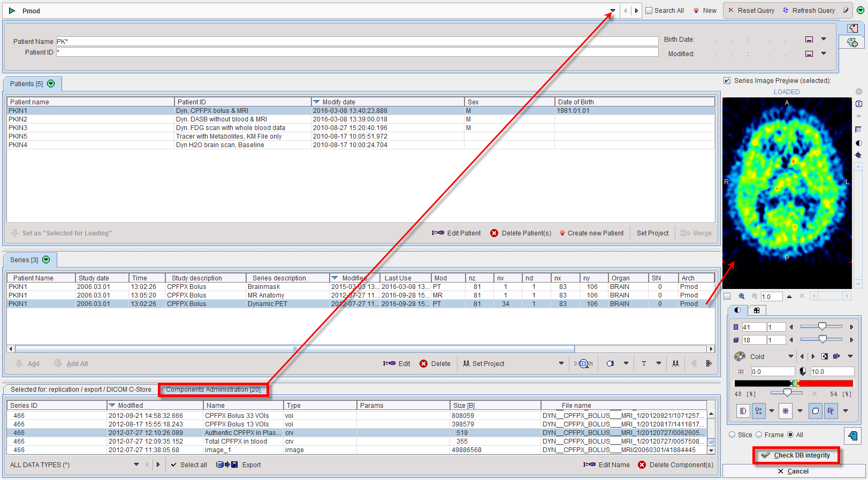
Task: Open the Pmod database dropdown arrow
Action: (613, 11)
